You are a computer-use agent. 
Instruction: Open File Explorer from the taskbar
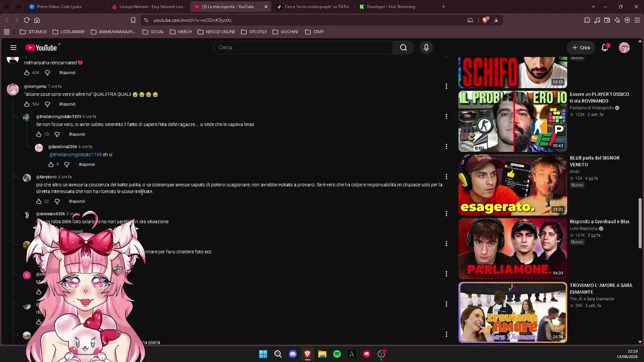[x=322, y=354]
